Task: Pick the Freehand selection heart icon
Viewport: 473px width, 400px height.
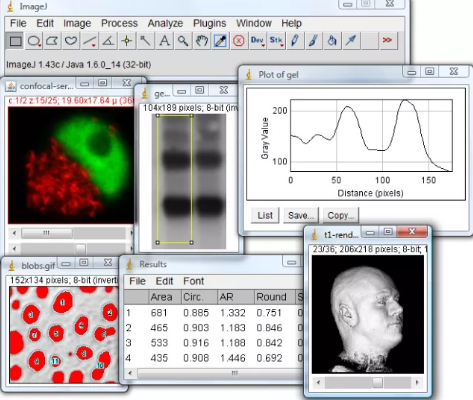Action: (x=71, y=41)
